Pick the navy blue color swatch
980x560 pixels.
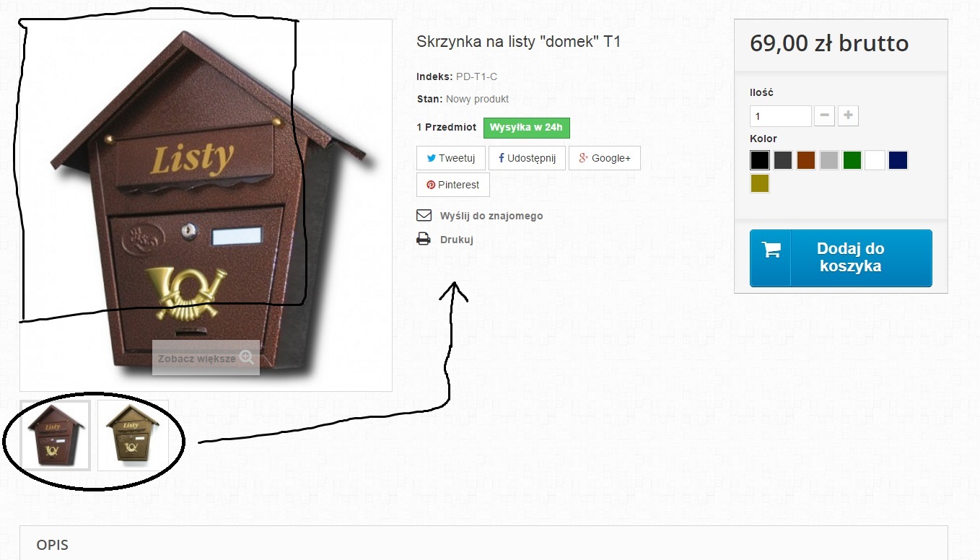898,160
